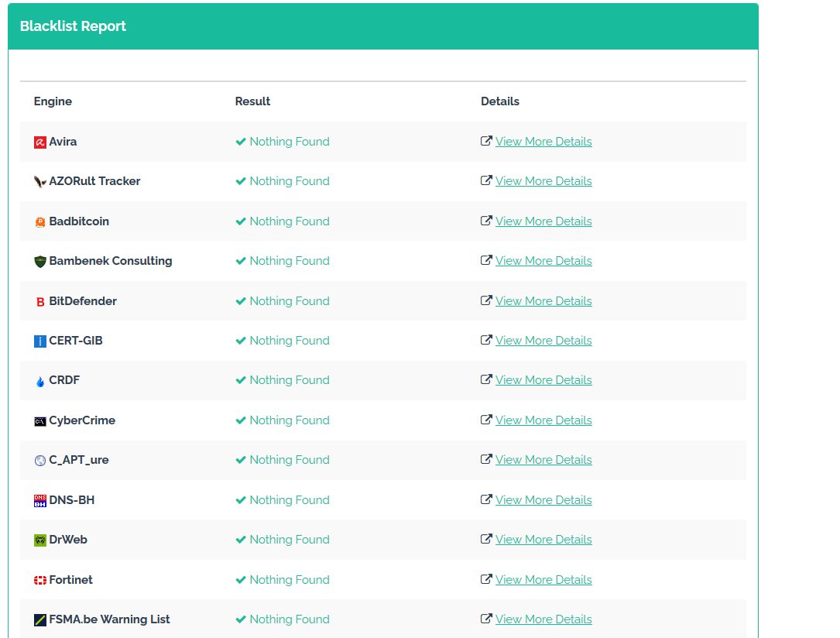The image size is (840, 638).
Task: Click external-link icon in AZORult Tracker row
Action: 486,180
